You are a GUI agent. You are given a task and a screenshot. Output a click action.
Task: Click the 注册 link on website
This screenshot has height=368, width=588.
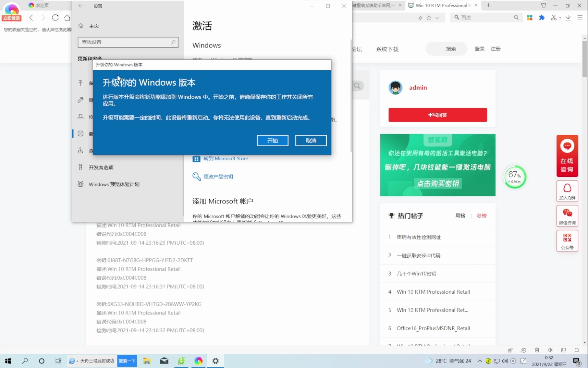[x=495, y=49]
